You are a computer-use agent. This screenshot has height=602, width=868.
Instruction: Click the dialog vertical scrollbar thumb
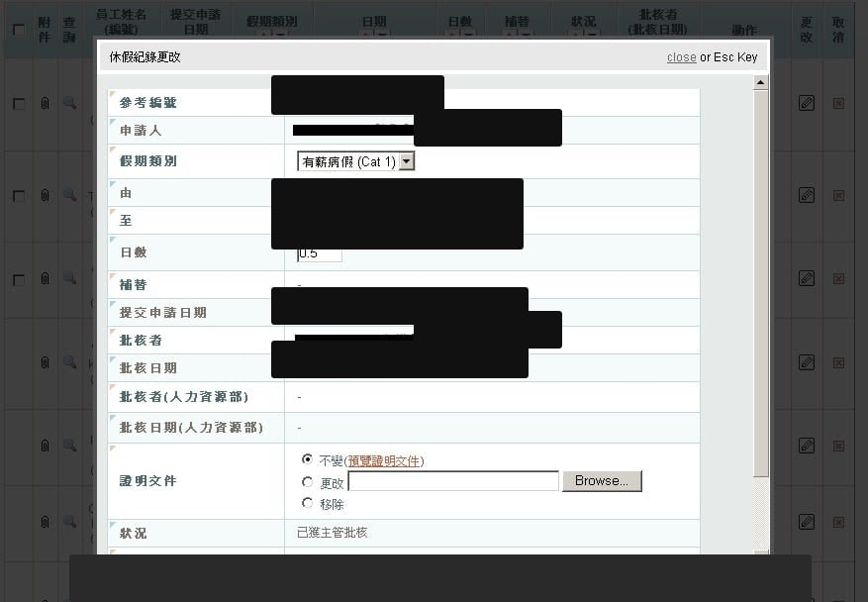(760, 283)
